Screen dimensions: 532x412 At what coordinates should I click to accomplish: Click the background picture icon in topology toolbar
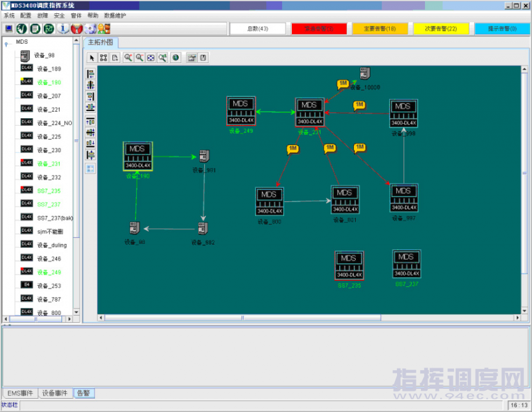(192, 58)
